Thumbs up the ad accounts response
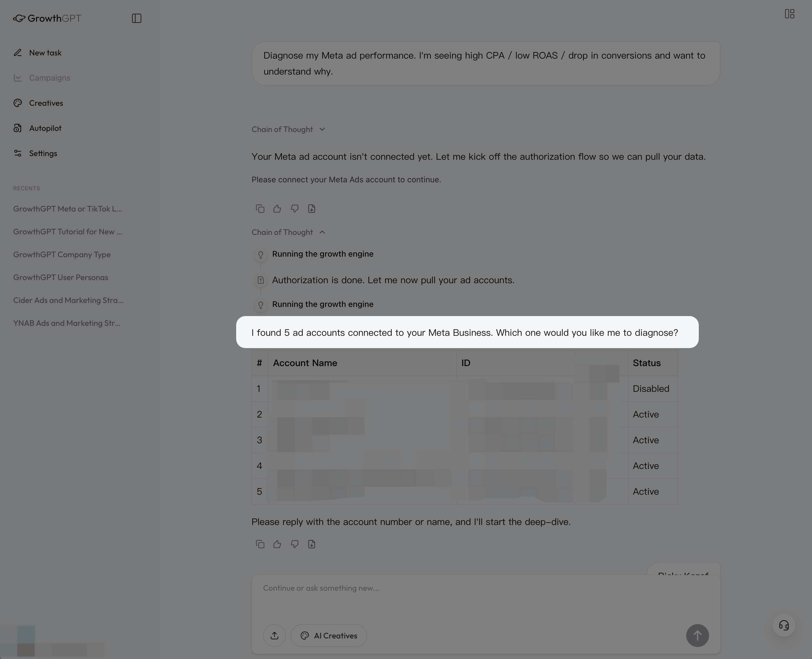The height and width of the screenshot is (659, 812). 277,544
